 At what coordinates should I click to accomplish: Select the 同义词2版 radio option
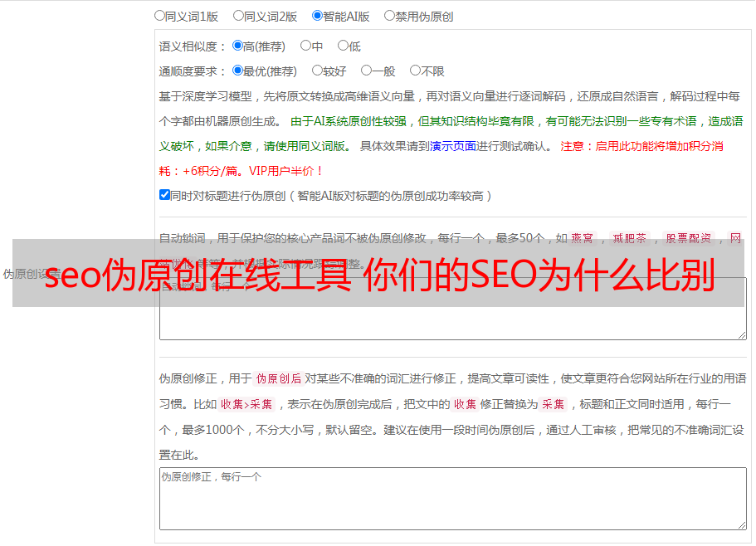tap(239, 15)
